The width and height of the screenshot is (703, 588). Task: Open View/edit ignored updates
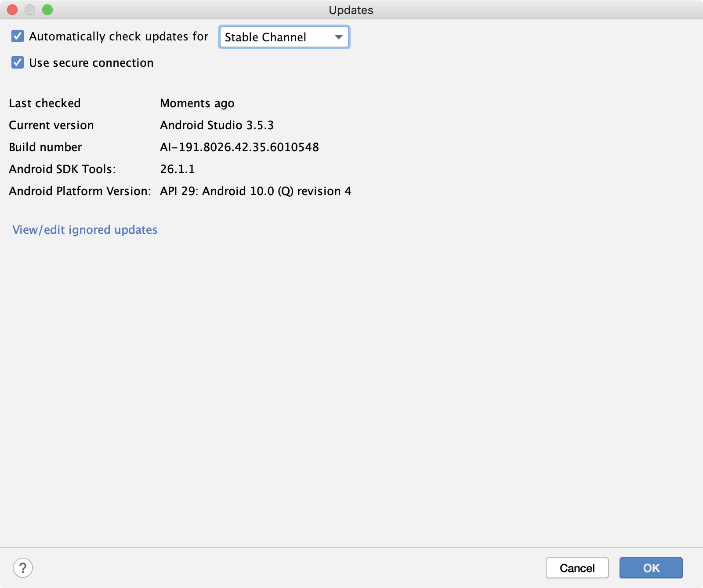click(x=85, y=229)
